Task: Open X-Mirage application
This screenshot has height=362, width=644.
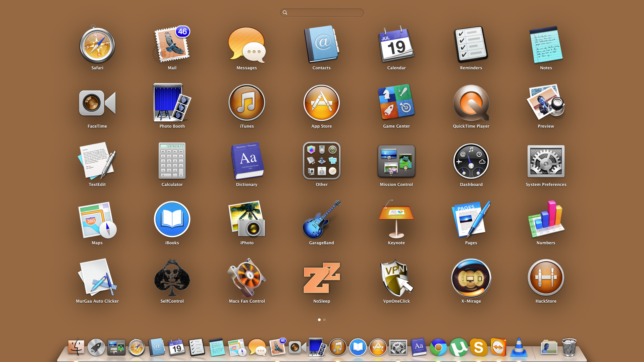Action: point(471,278)
